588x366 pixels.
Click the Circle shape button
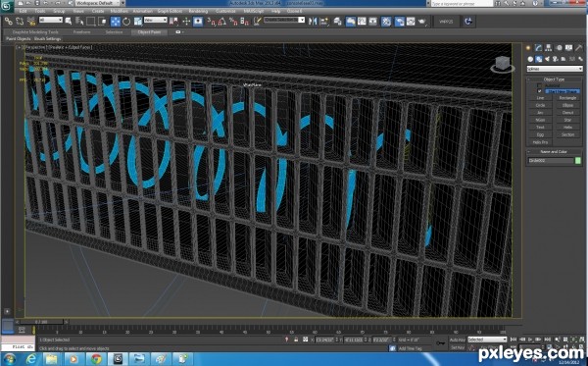click(x=540, y=106)
